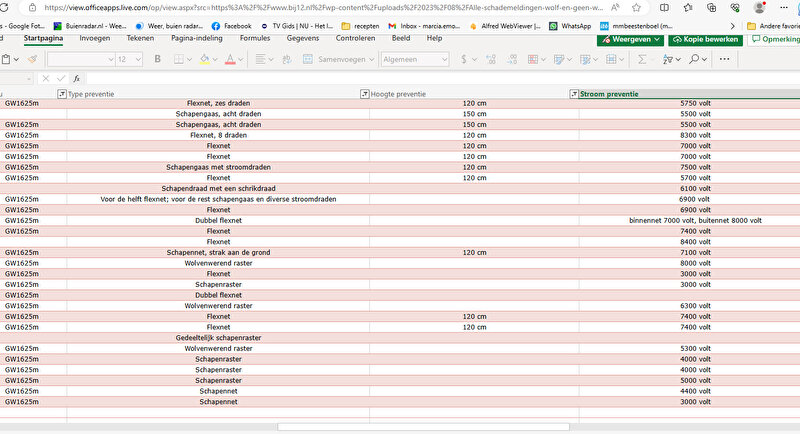Viewport: 800px width, 434px height.
Task: Open the font name dropdown
Action: pyautogui.click(x=111, y=60)
